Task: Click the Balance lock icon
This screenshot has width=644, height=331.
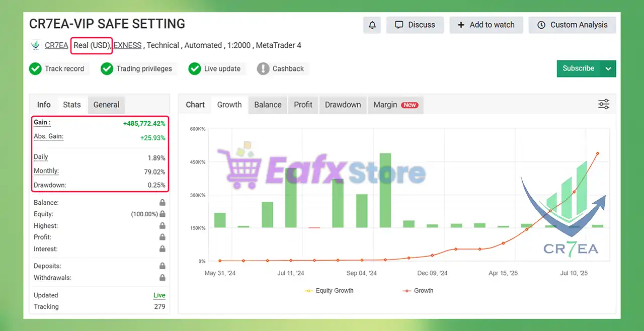Action: point(163,203)
